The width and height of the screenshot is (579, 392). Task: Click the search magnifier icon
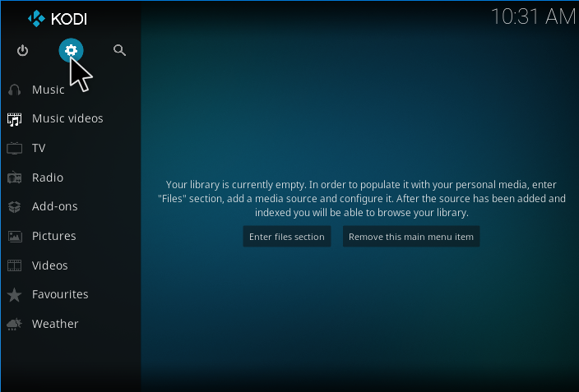pos(119,50)
